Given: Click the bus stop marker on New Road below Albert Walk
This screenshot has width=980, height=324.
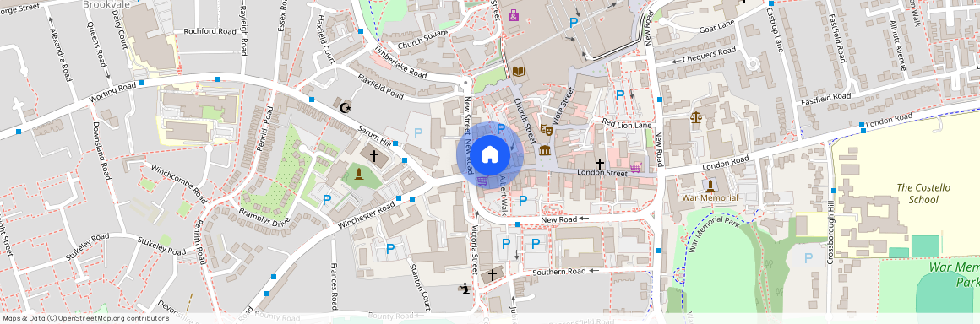Looking at the screenshot, I should click(x=518, y=224).
